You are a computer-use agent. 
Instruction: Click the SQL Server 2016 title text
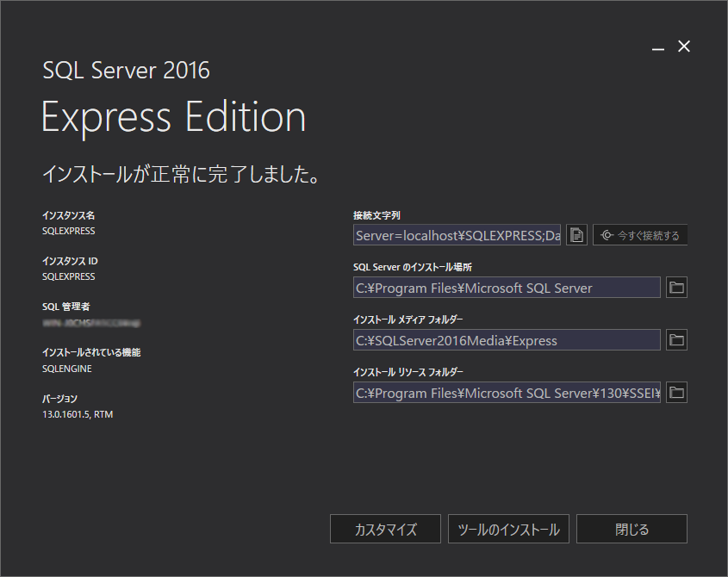(127, 71)
